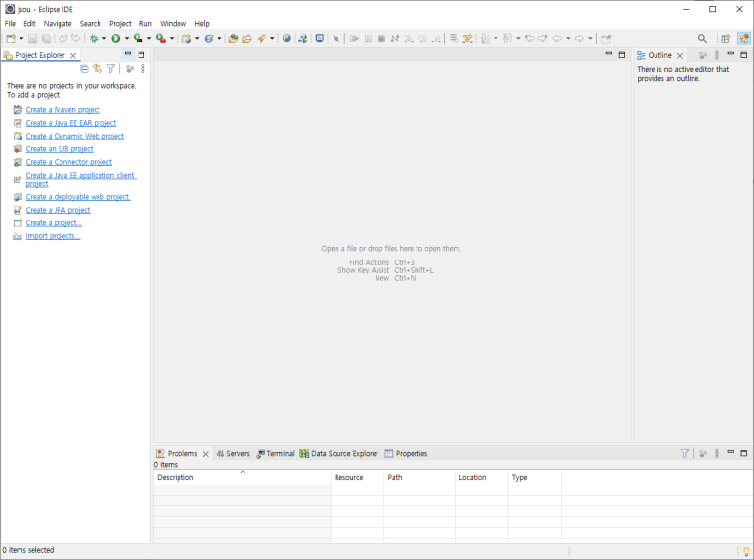Image resolution: width=754 pixels, height=560 pixels.
Task: Open the Problems view menu dots
Action: (717, 454)
